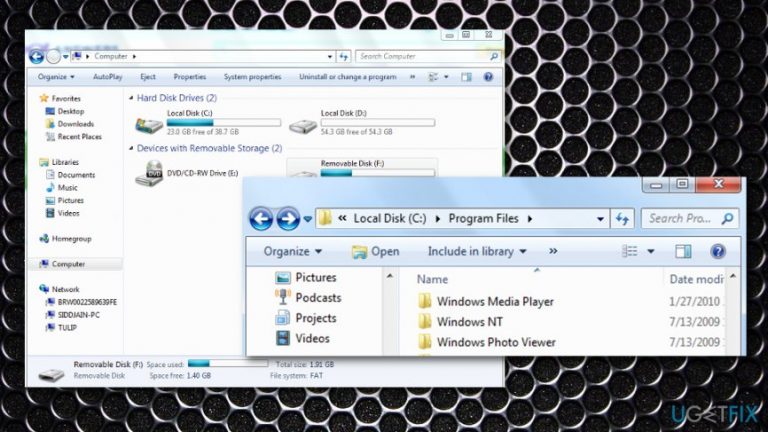The height and width of the screenshot is (432, 768).
Task: Click Open button in Program Files toolbar
Action: pos(376,251)
